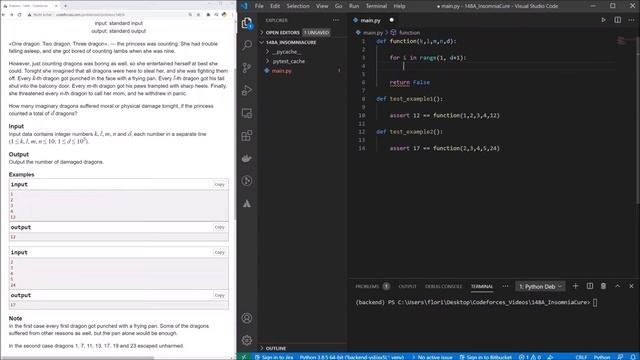Open the Search view in activity bar
This screenshot has width=640, height=360.
pos(247,45)
